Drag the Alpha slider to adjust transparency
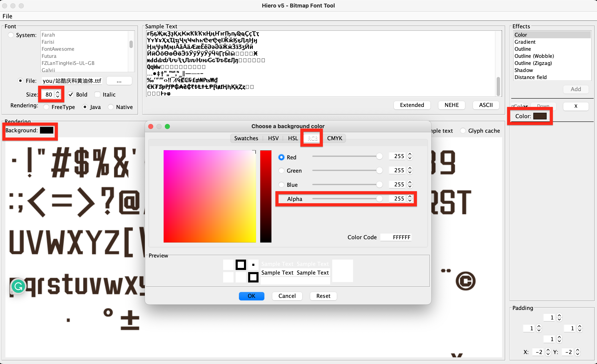The width and height of the screenshot is (597, 364). pos(378,199)
